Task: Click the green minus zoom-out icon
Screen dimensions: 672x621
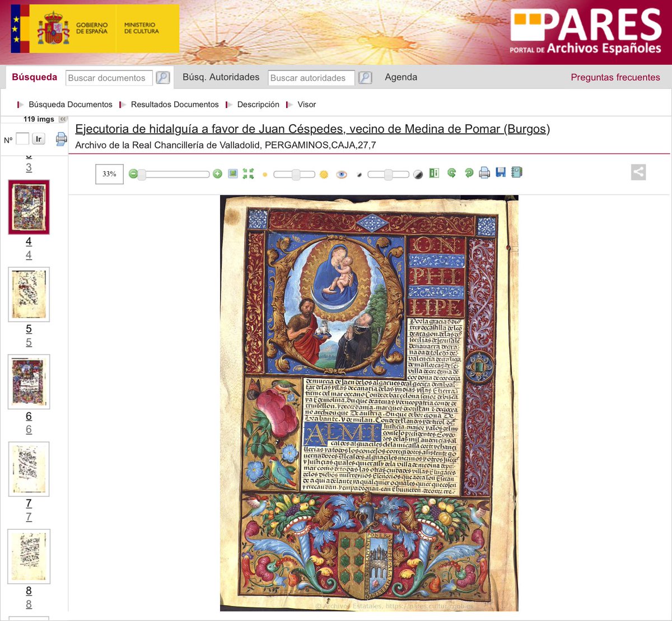Action: pos(133,174)
